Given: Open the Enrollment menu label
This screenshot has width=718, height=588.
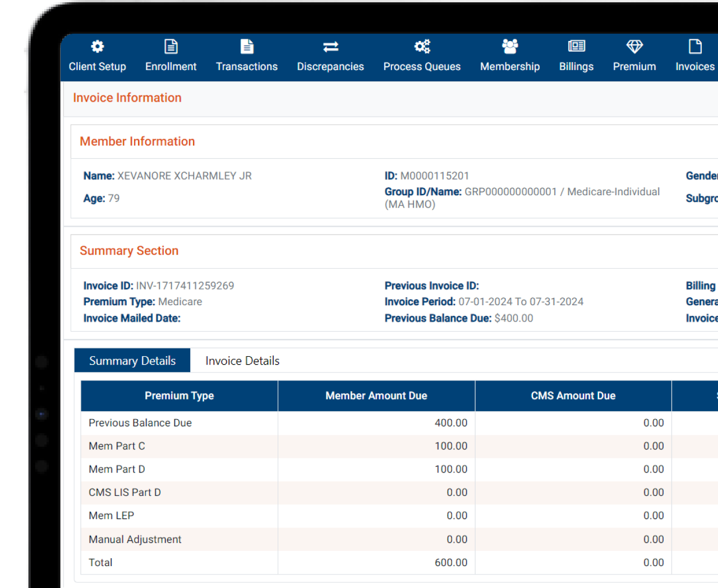Looking at the screenshot, I should click(x=171, y=66).
